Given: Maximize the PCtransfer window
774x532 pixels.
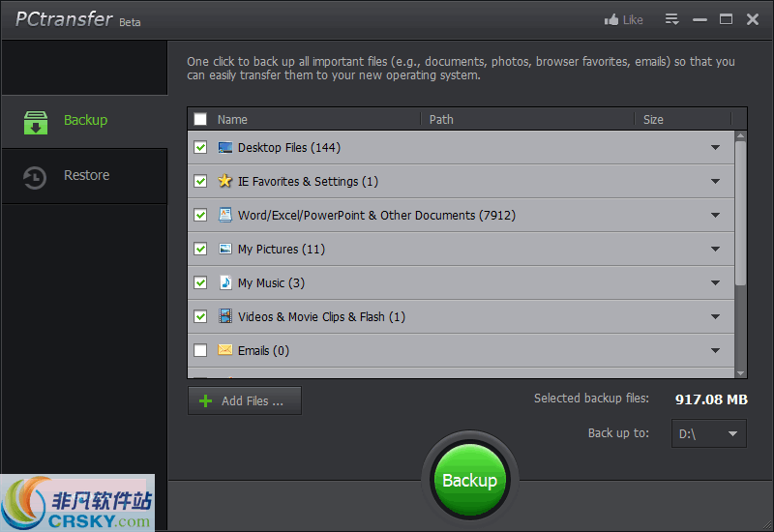Looking at the screenshot, I should coord(726,19).
